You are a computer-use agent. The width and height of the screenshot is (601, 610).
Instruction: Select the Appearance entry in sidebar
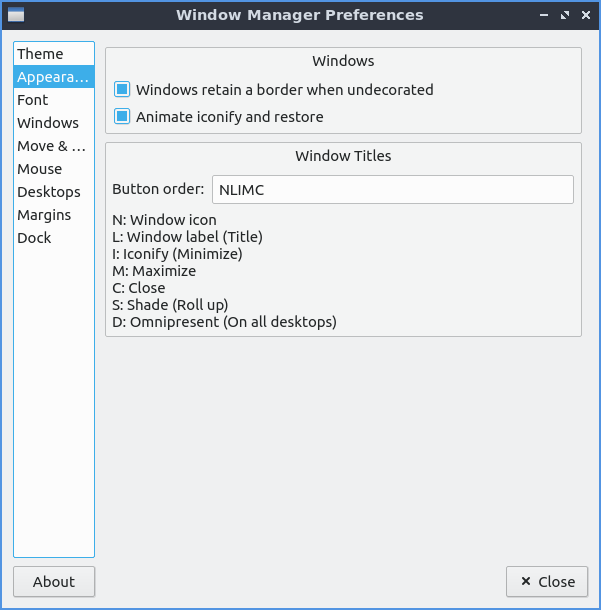tap(53, 77)
